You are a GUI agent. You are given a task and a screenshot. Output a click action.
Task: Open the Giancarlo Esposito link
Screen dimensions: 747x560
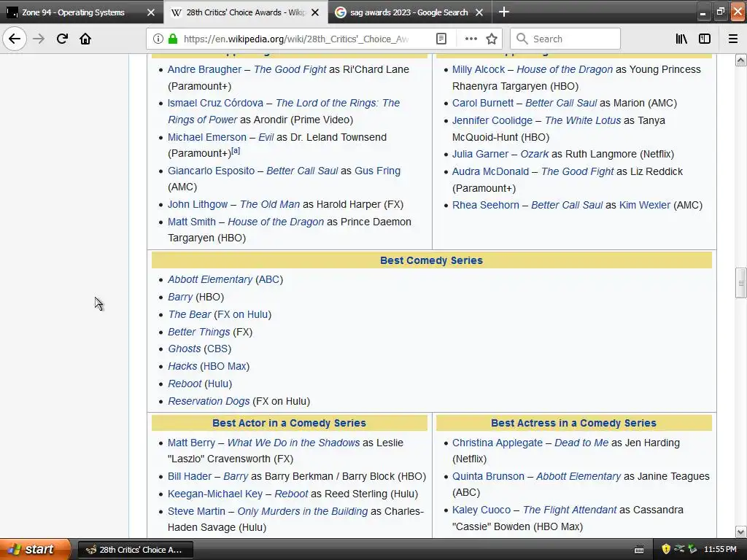(211, 171)
